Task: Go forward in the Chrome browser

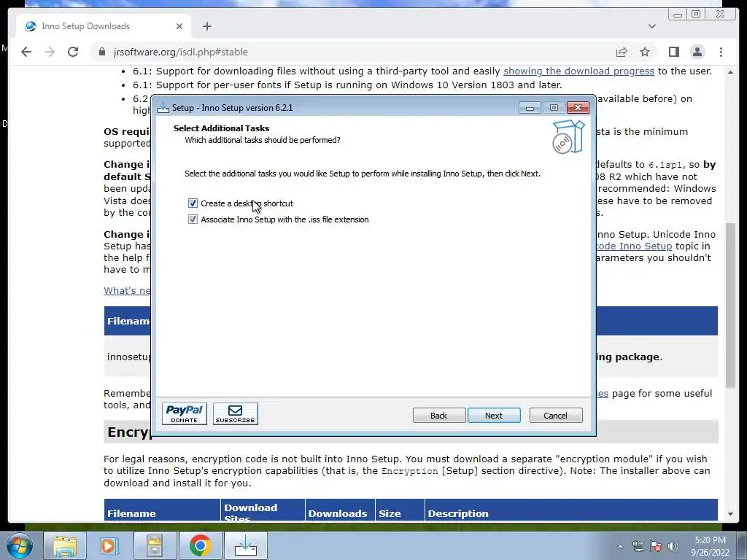Action: pos(50,52)
